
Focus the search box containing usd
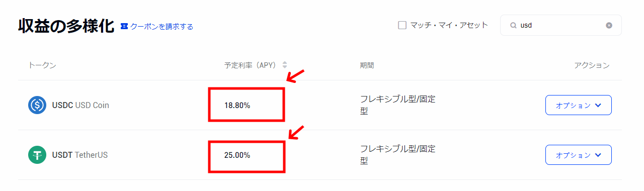click(561, 25)
